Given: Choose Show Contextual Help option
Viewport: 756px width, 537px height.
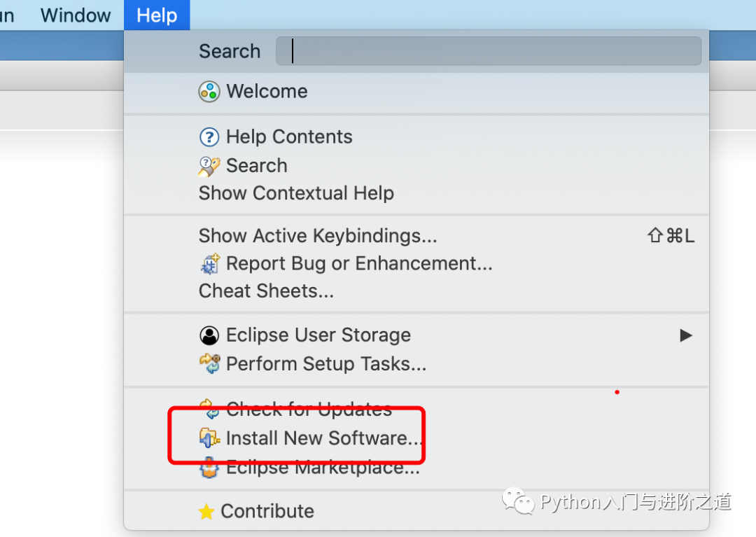Looking at the screenshot, I should tap(296, 193).
